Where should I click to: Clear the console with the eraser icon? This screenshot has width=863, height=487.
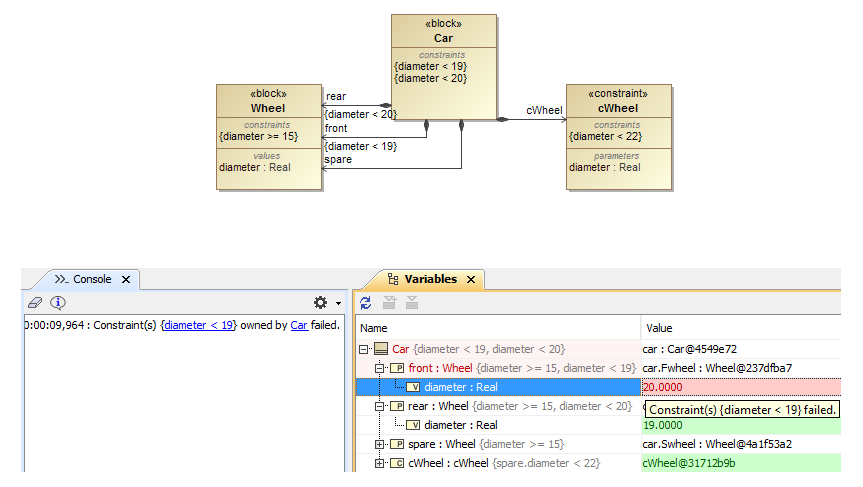35,302
